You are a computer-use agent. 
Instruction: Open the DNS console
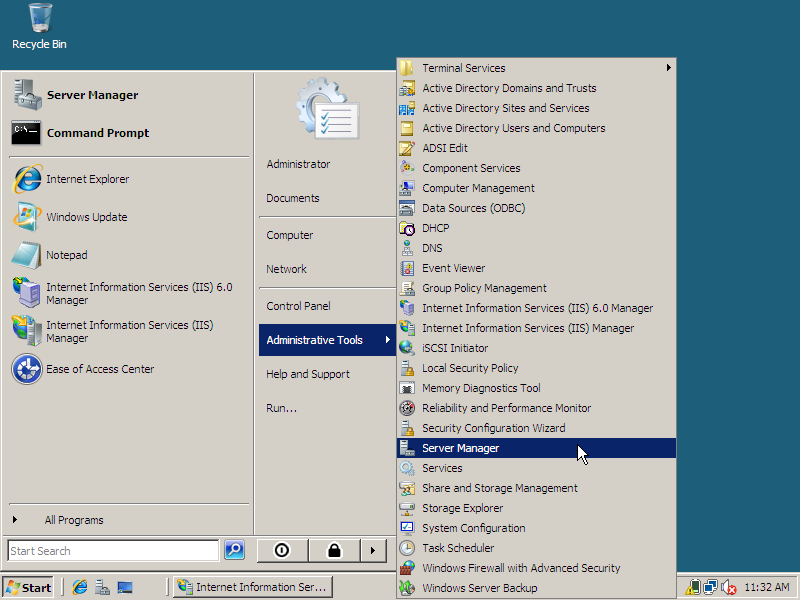click(x=536, y=248)
